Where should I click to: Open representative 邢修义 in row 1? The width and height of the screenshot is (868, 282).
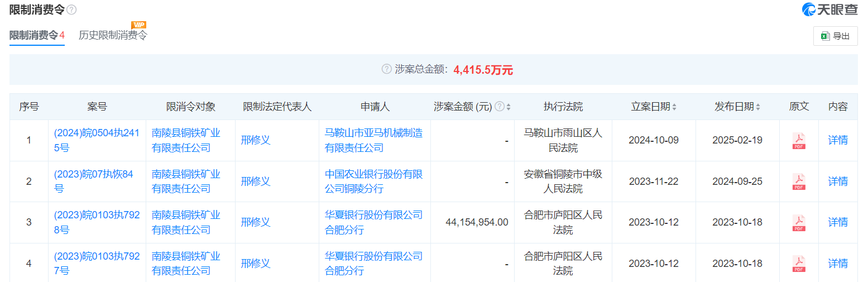coord(256,140)
